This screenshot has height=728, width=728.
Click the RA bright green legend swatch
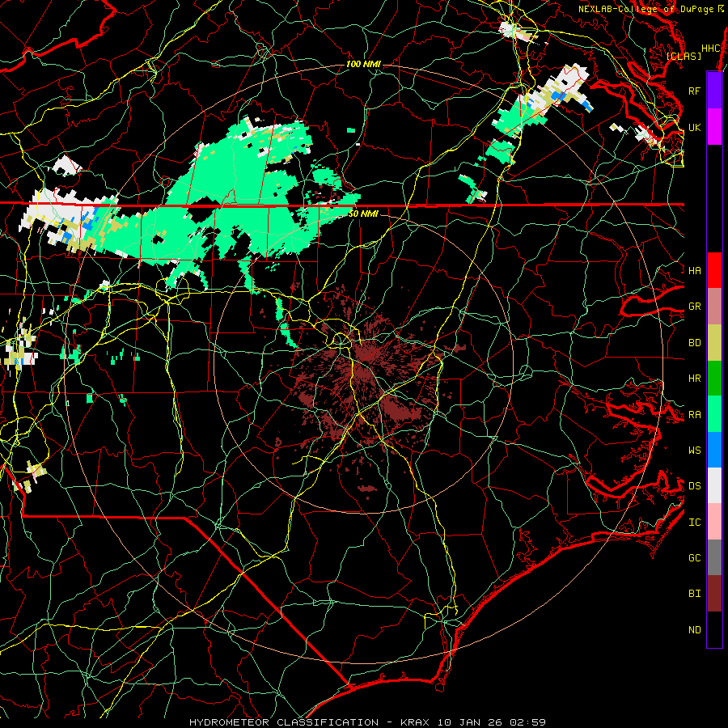[x=714, y=414]
